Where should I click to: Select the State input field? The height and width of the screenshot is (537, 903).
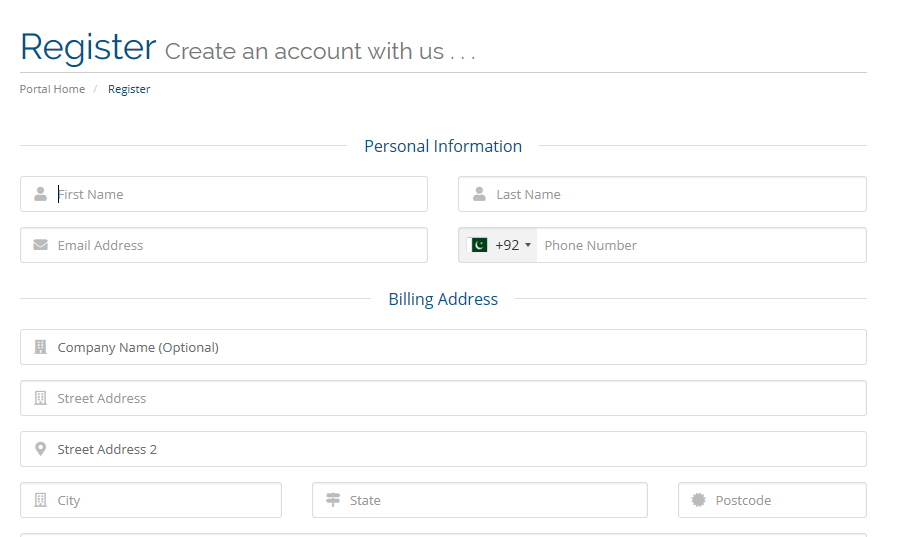(480, 500)
